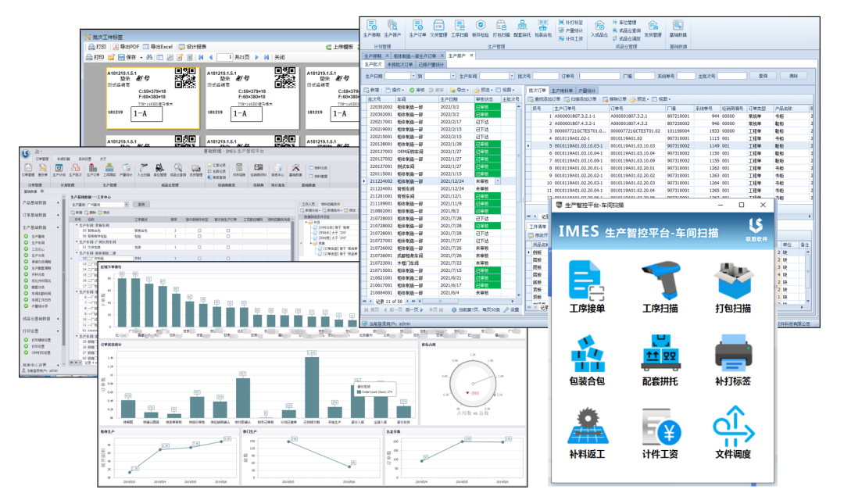The image size is (844, 504).
Task: Click 导出PDF in label preview toolbar
Action: (x=130, y=47)
